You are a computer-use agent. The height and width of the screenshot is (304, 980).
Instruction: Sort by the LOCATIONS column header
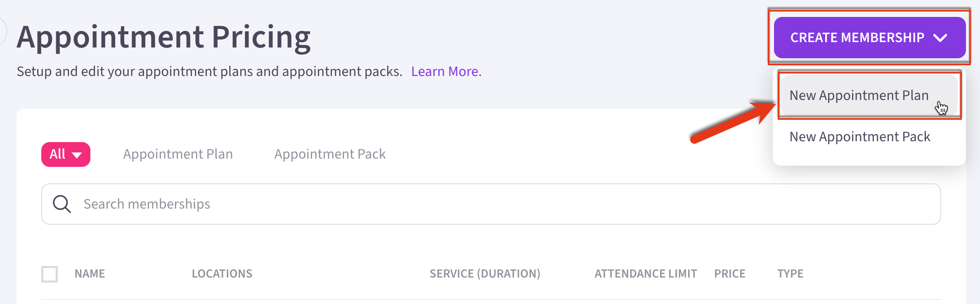pyautogui.click(x=222, y=274)
